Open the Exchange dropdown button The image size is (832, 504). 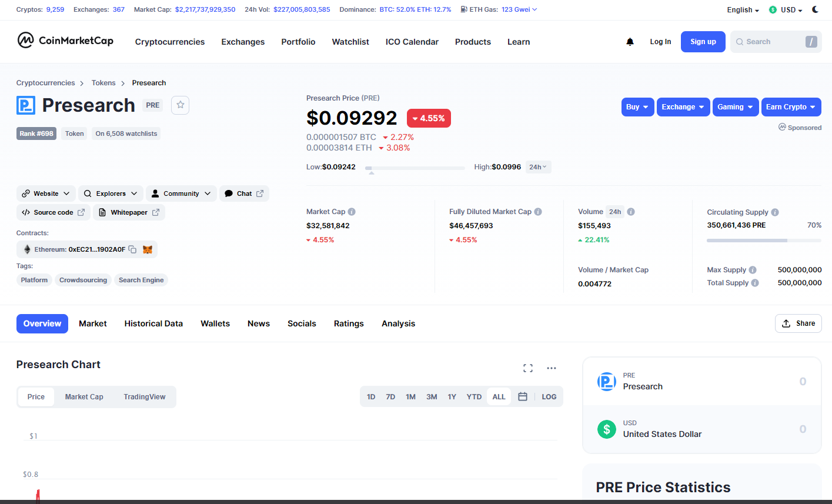tap(683, 107)
